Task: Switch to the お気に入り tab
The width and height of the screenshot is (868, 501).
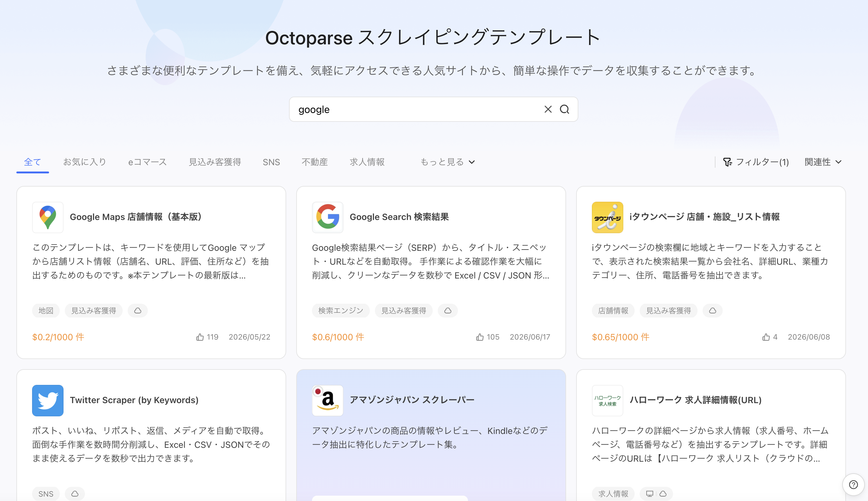Action: 85,162
